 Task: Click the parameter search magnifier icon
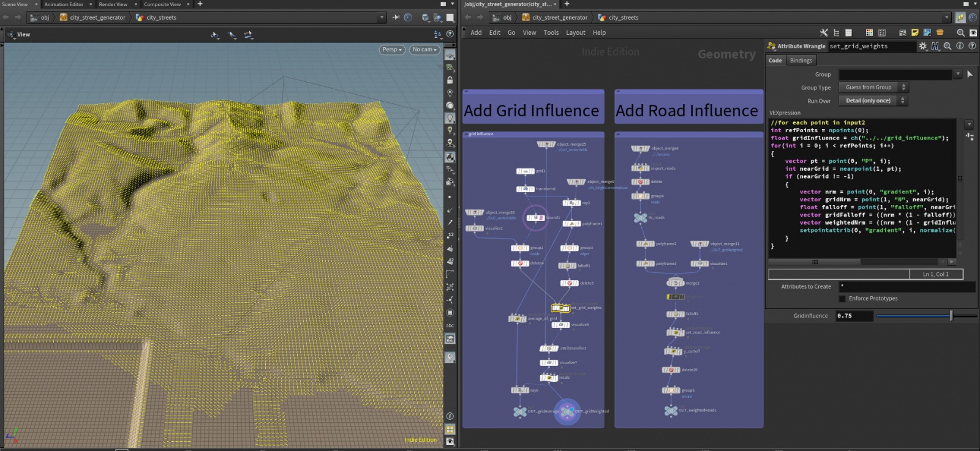coord(948,46)
